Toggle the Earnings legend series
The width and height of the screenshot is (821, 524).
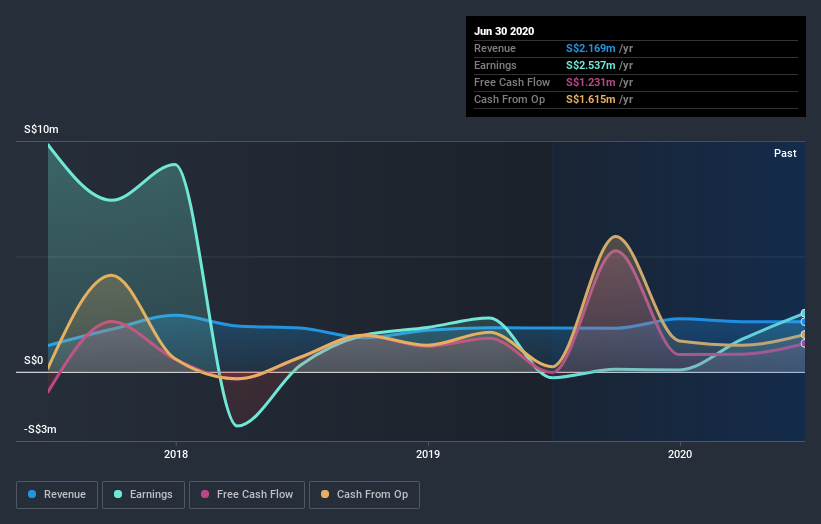[x=143, y=495]
